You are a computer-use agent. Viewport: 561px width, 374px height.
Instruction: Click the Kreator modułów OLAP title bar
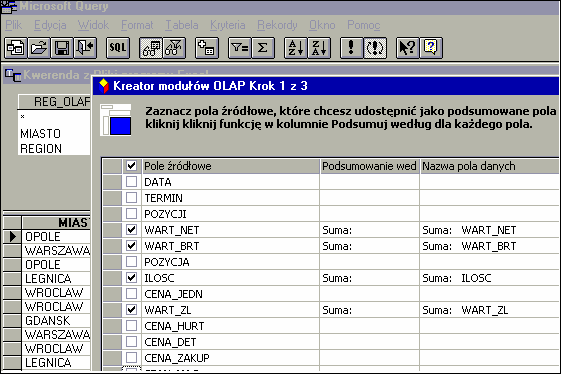click(x=326, y=86)
